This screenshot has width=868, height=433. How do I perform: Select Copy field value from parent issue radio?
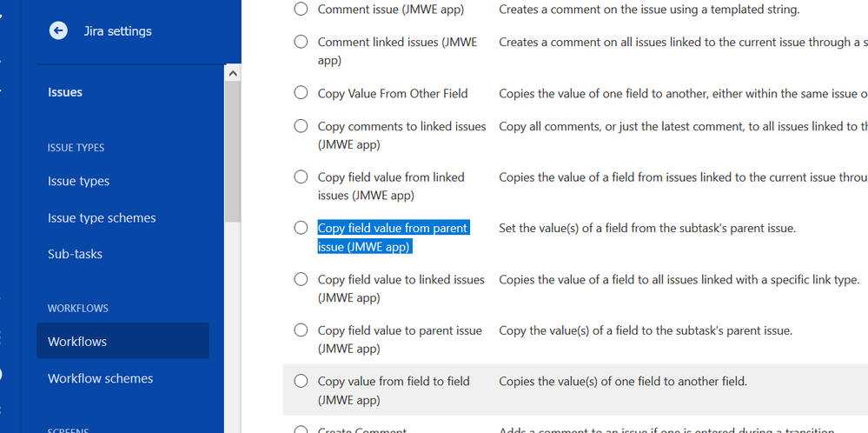(x=301, y=228)
